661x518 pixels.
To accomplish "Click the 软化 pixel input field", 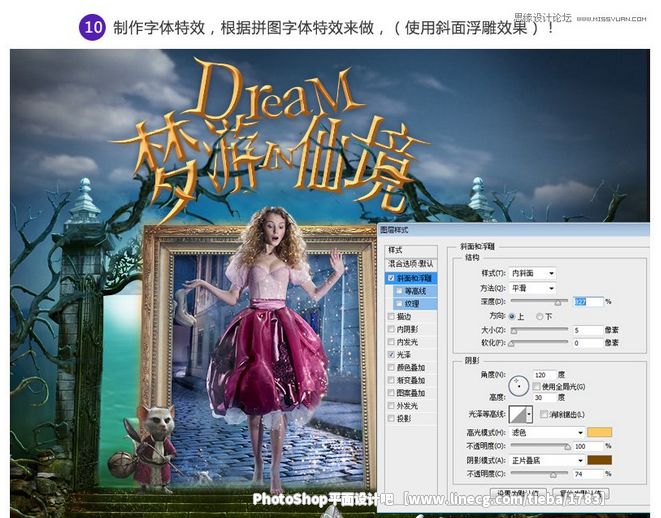I will coord(588,343).
